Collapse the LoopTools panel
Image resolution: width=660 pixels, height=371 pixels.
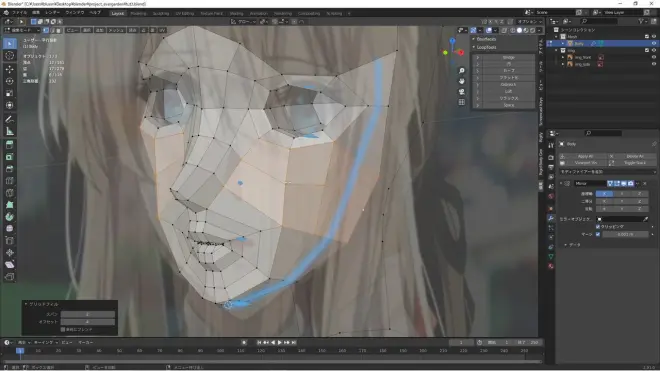tap(474, 47)
